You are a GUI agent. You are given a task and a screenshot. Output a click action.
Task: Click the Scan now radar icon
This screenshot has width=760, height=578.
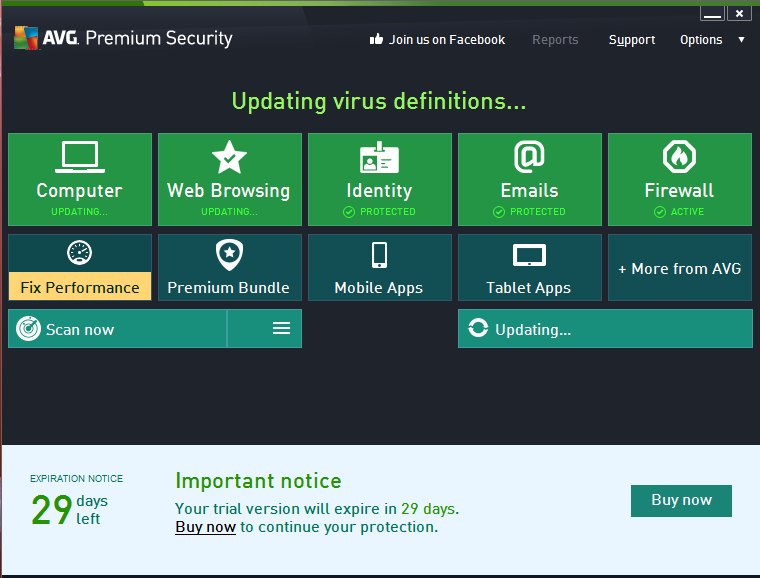28,329
